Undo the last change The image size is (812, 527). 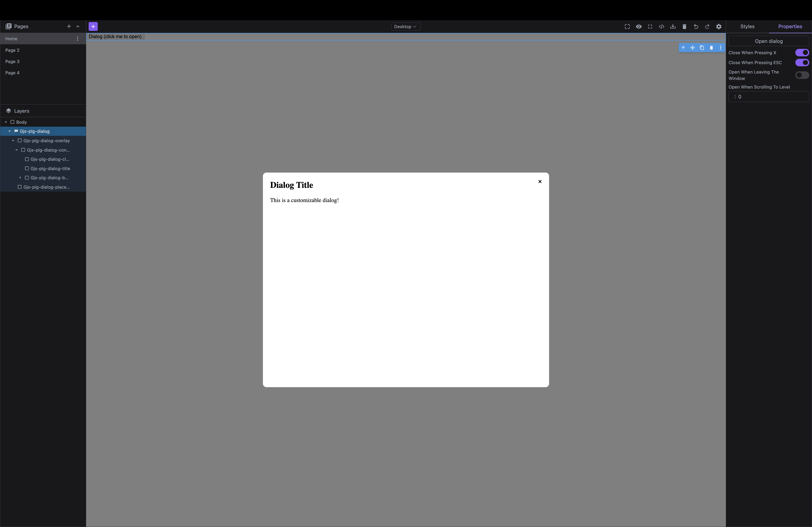tap(696, 26)
